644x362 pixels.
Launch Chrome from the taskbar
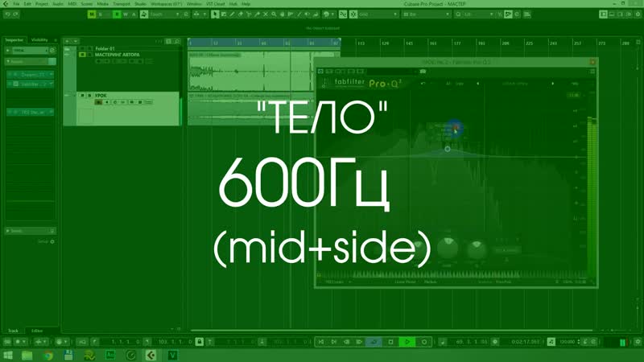tap(48, 355)
